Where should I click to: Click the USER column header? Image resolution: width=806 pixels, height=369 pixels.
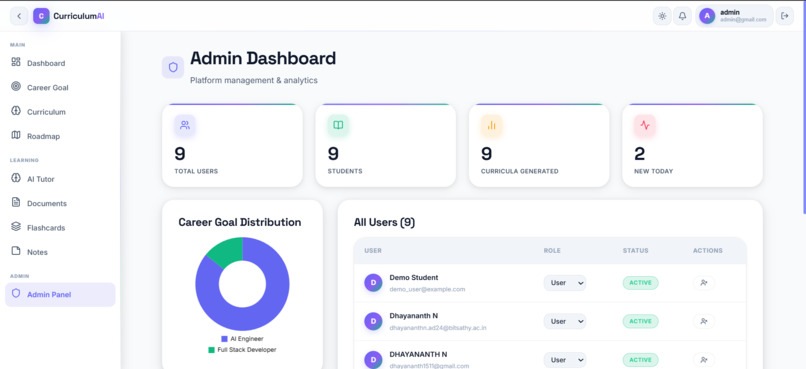(373, 251)
